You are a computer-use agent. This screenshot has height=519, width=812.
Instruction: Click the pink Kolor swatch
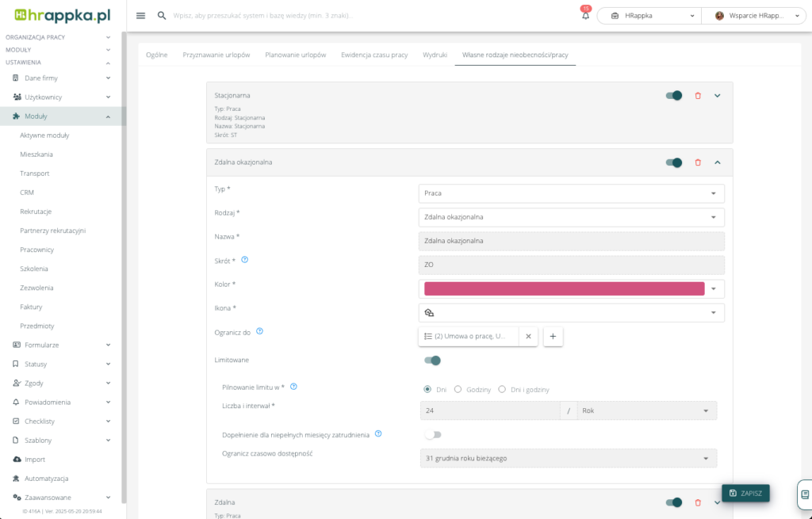pyautogui.click(x=564, y=289)
